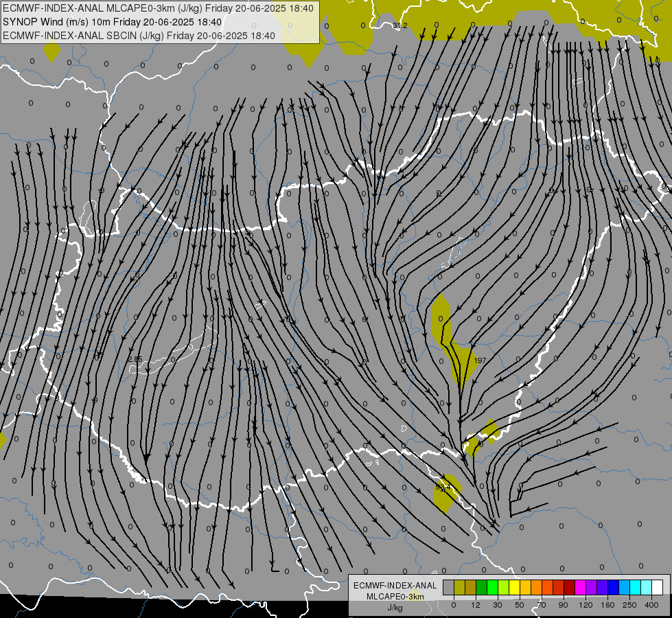Screen dimensions: 672x618
Task: Click the dark green legend swatch
Action: coord(482,587)
